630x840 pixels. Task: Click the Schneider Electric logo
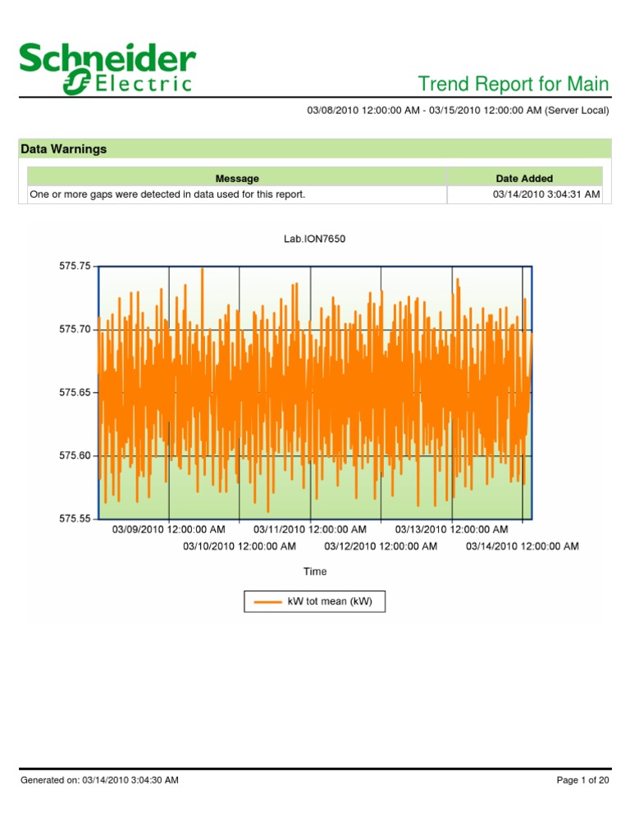(x=107, y=69)
